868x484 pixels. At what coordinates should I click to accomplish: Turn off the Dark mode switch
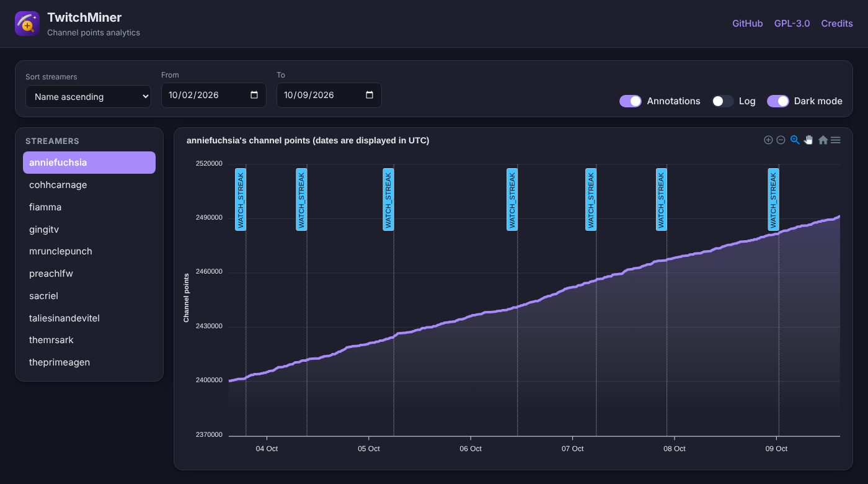click(x=778, y=101)
